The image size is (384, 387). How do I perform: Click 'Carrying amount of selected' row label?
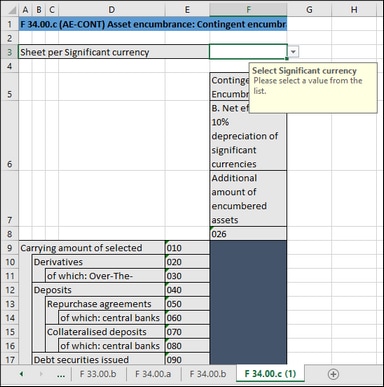(92, 248)
